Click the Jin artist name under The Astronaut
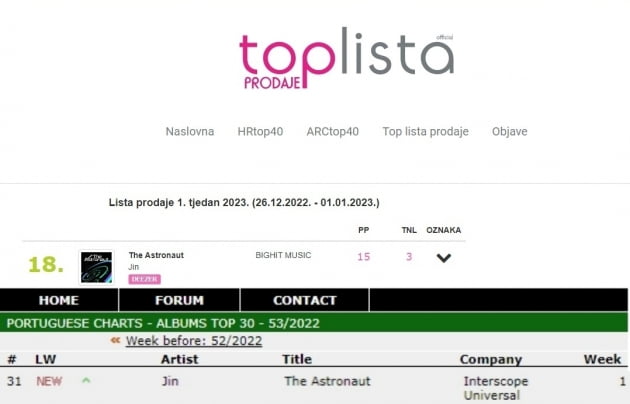 tap(133, 267)
